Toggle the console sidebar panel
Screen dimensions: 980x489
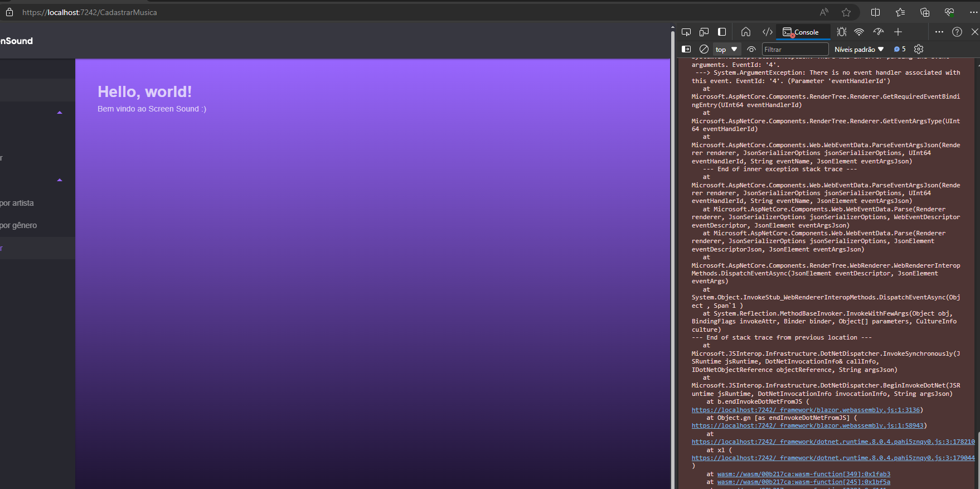pyautogui.click(x=686, y=49)
